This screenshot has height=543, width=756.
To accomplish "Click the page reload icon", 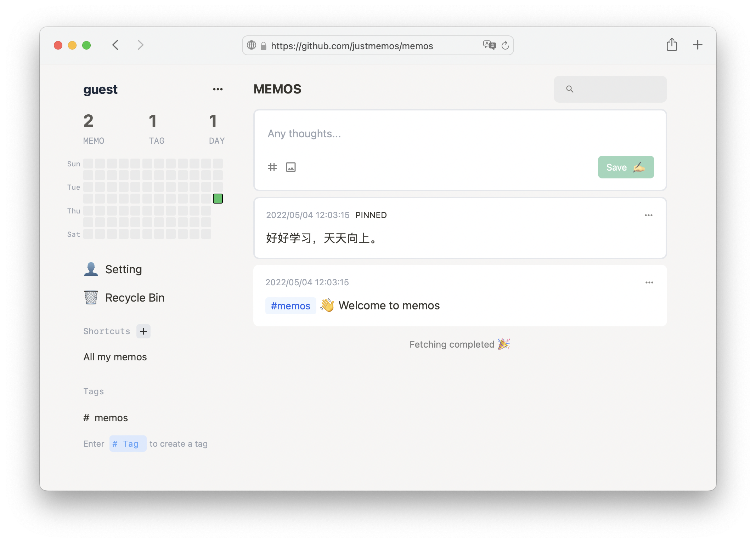I will coord(506,45).
